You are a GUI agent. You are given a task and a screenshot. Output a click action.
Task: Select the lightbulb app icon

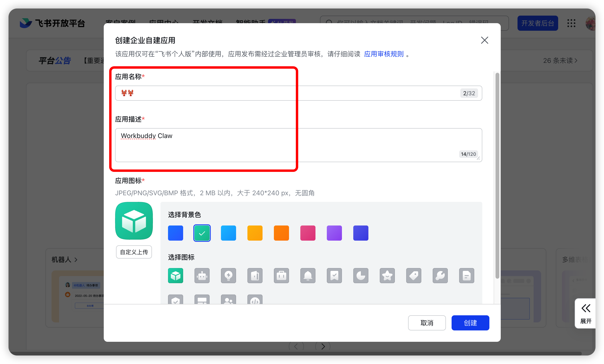tap(228, 276)
